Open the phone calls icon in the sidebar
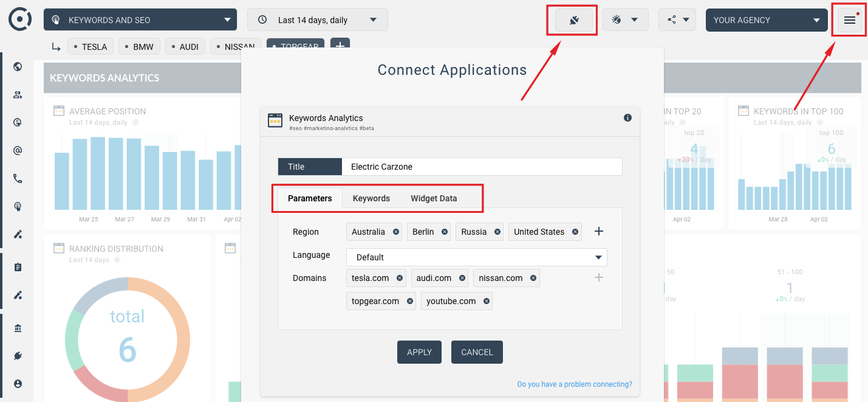The width and height of the screenshot is (868, 402). pos(18,179)
